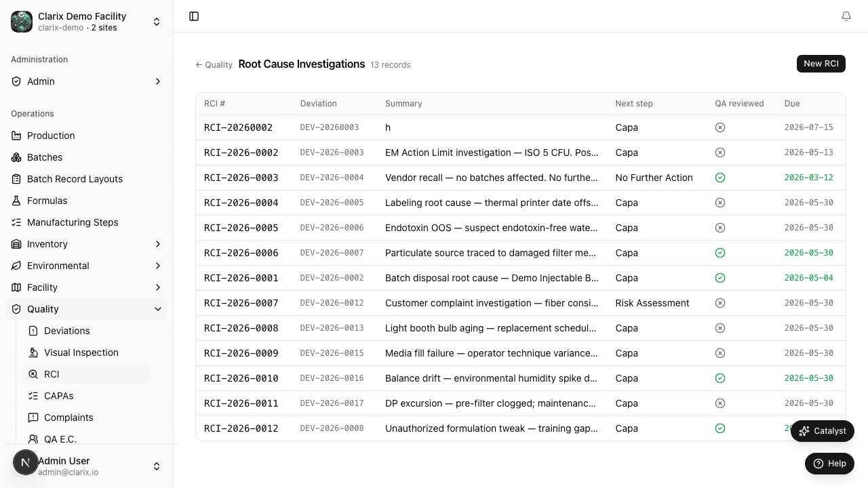868x488 pixels.
Task: Open notifications bell icon
Action: (846, 16)
